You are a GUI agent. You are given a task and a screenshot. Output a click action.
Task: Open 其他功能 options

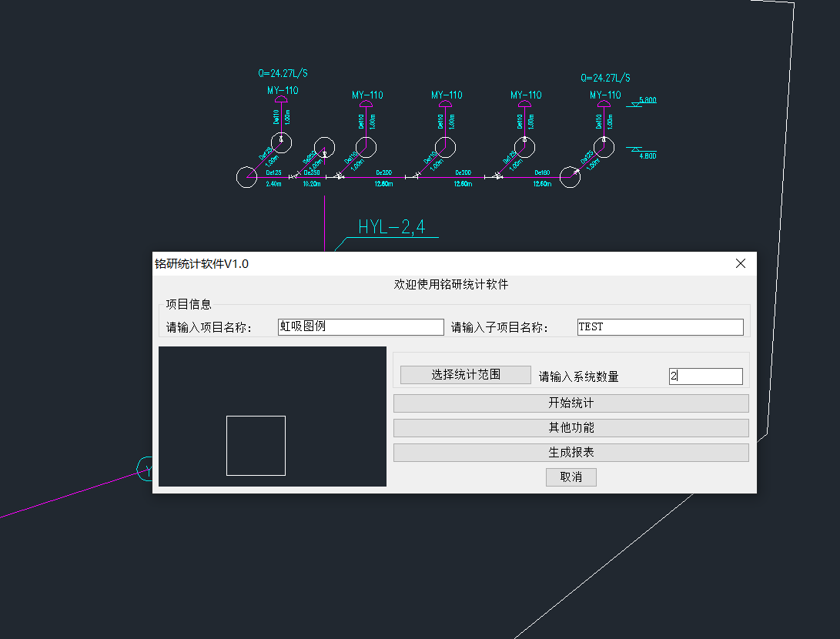coord(571,428)
